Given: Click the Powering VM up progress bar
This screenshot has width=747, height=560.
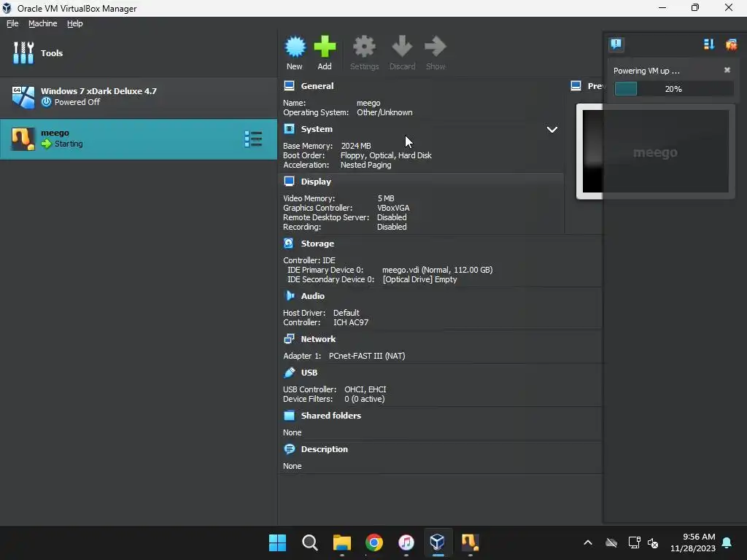Looking at the screenshot, I should click(673, 88).
